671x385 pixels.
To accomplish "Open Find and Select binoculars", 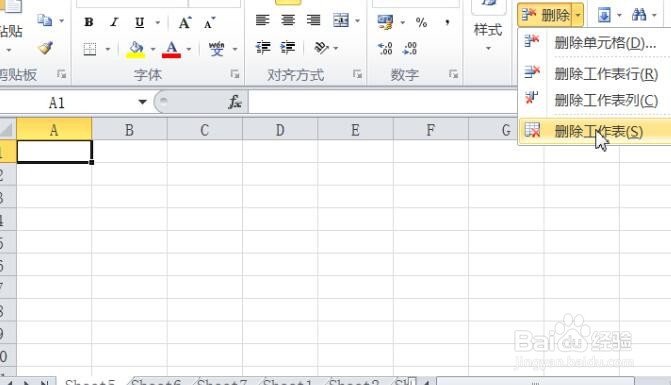I will click(x=639, y=15).
